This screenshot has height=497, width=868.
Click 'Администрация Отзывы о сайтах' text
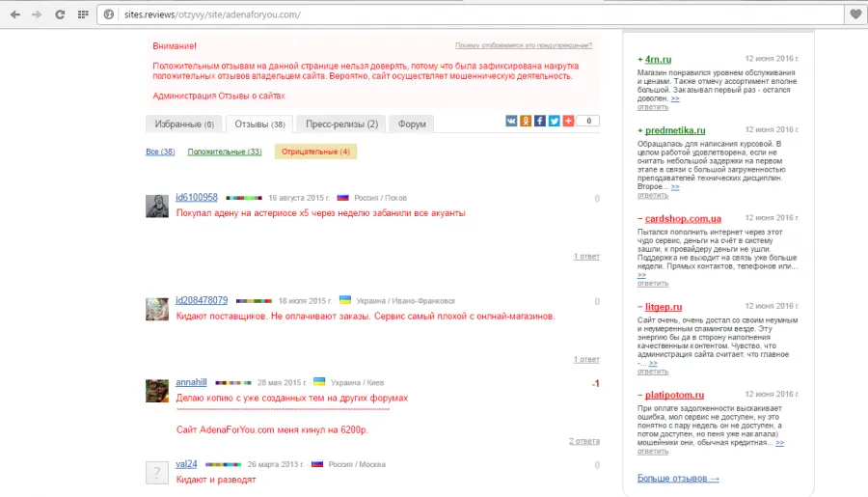pyautogui.click(x=219, y=96)
